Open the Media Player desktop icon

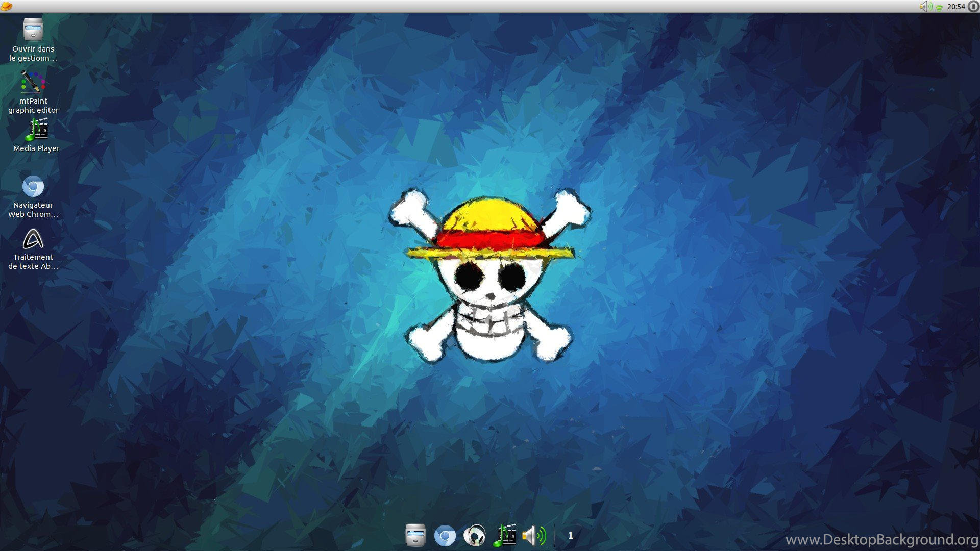[37, 130]
